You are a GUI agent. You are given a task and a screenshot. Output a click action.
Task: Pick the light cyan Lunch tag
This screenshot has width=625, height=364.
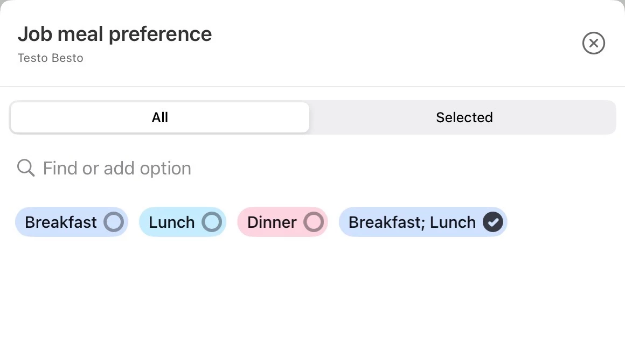182,222
